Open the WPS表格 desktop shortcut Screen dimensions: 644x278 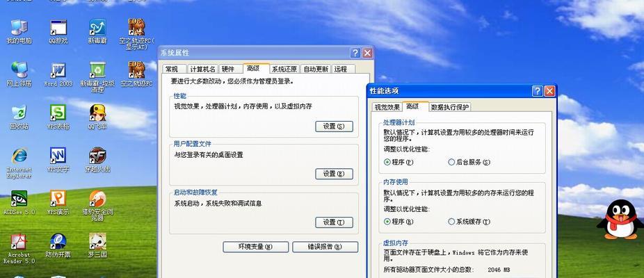pos(58,117)
